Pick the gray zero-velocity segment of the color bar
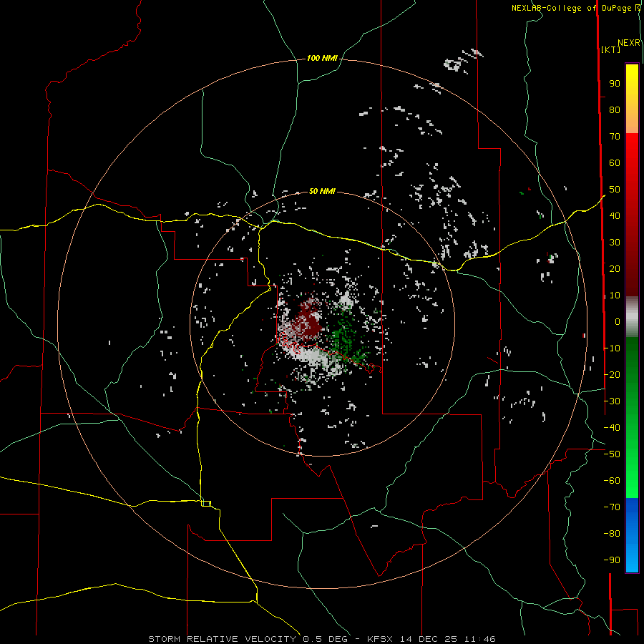This screenshot has height=644, width=644. coord(632,317)
